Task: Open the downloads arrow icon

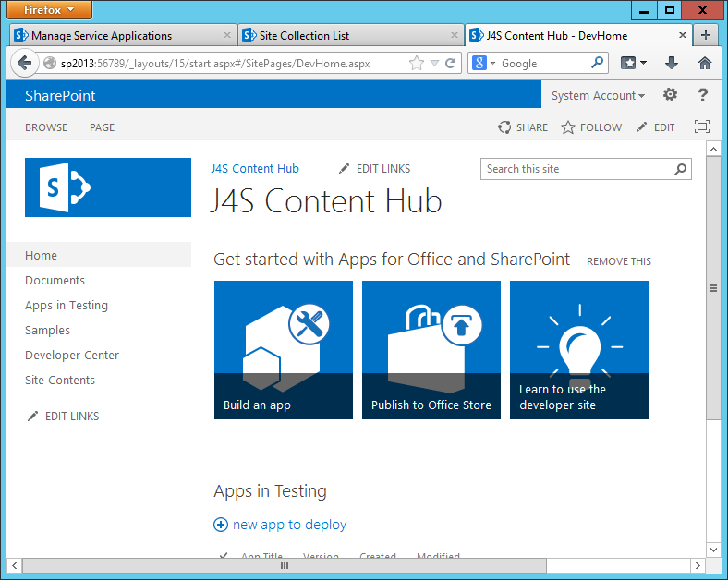Action: click(672, 63)
